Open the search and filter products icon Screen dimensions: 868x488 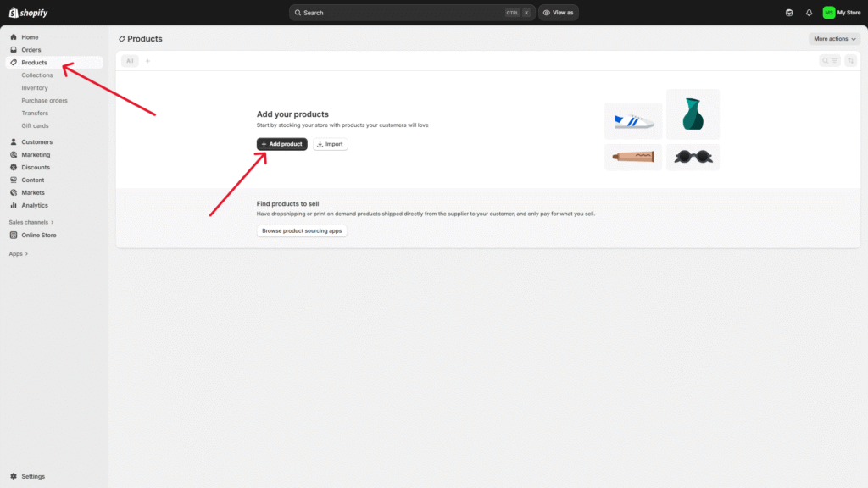click(x=829, y=61)
